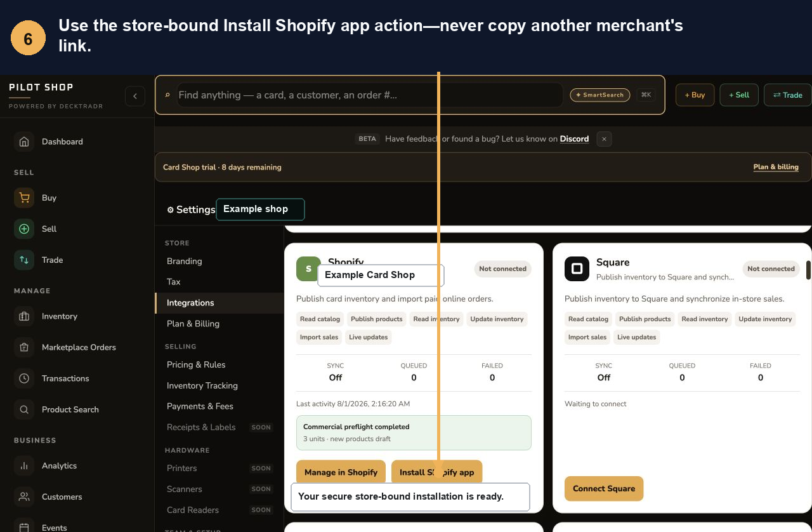The height and width of the screenshot is (532, 812).
Task: Open Payments & Fees settings
Action: pos(219,406)
